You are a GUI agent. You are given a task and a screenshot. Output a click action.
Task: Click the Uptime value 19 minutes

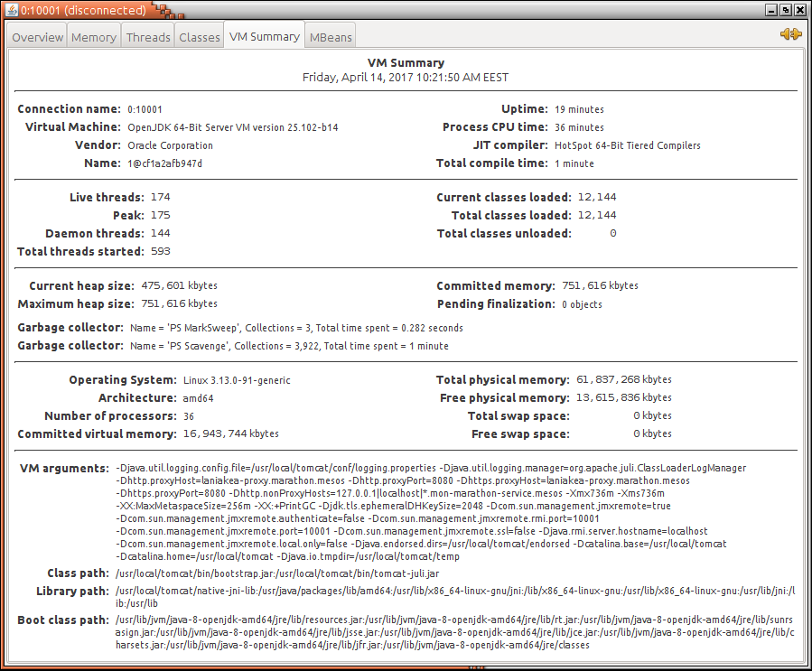(x=579, y=109)
